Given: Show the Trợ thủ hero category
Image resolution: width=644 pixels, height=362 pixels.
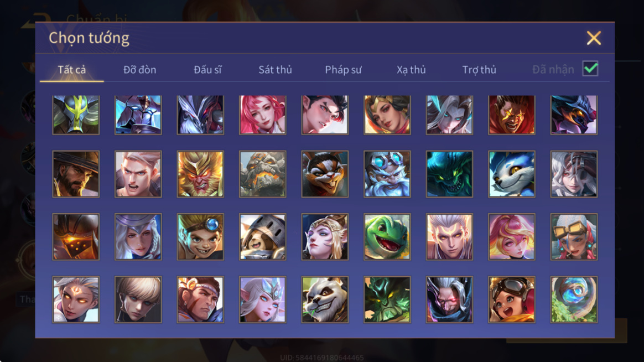Looking at the screenshot, I should 479,69.
